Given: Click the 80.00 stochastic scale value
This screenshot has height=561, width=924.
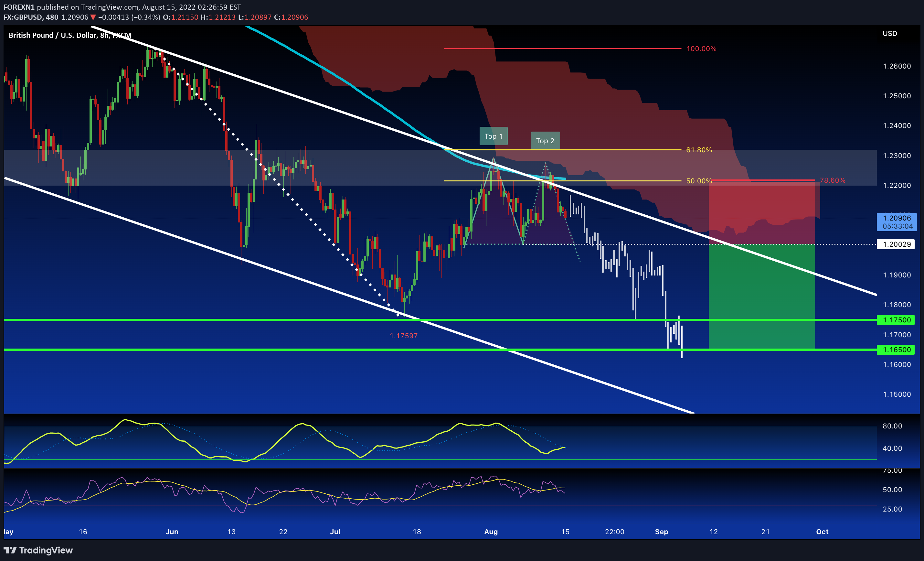Looking at the screenshot, I should tap(892, 426).
